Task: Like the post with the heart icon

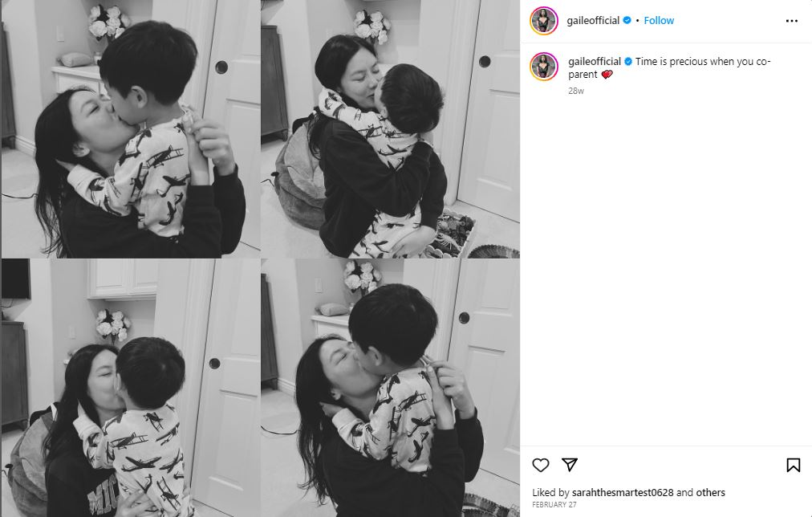Action: pyautogui.click(x=540, y=465)
